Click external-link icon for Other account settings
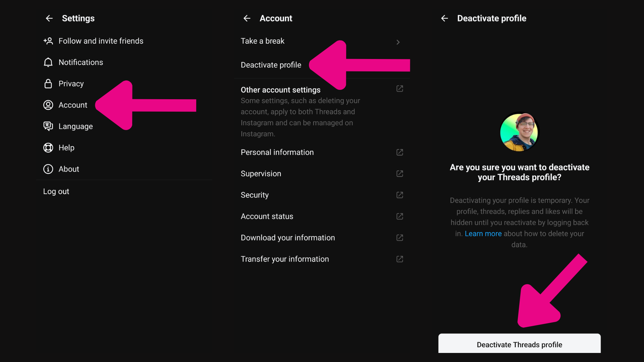Viewport: 644px width, 362px height. tap(399, 88)
